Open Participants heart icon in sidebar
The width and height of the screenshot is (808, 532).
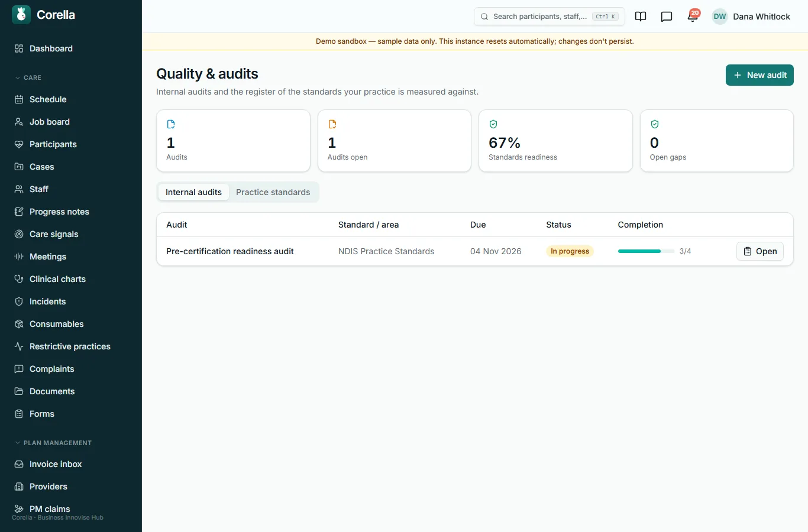[x=19, y=144]
